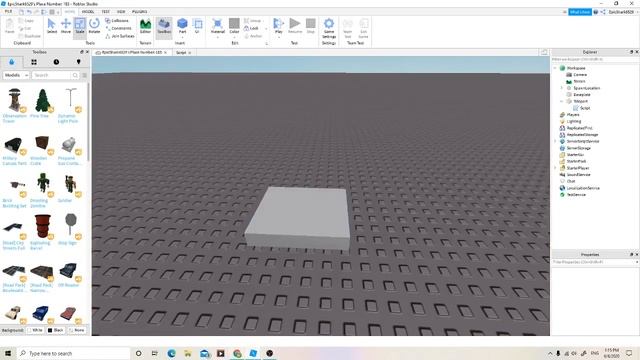
Task: Click the Properties filter field
Action: click(x=594, y=262)
